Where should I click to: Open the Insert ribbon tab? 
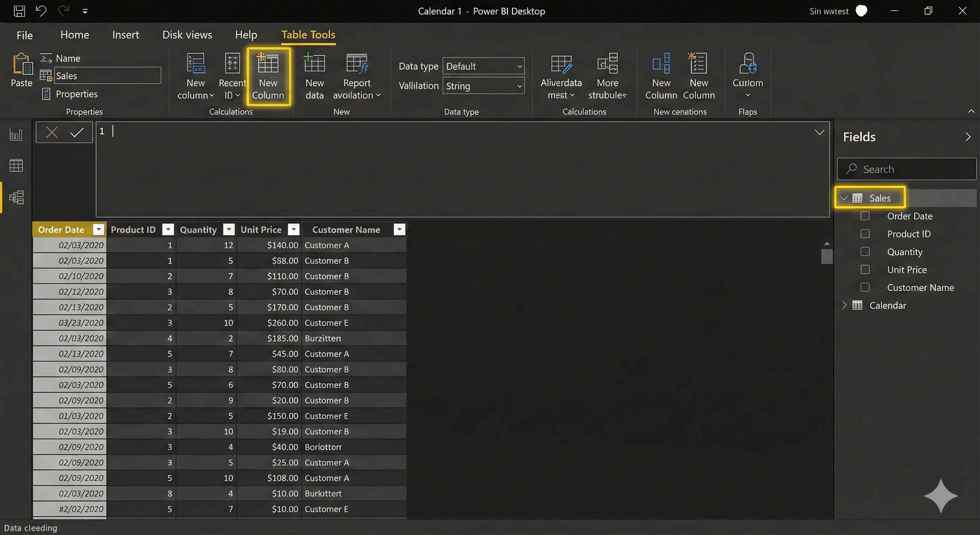pyautogui.click(x=126, y=34)
